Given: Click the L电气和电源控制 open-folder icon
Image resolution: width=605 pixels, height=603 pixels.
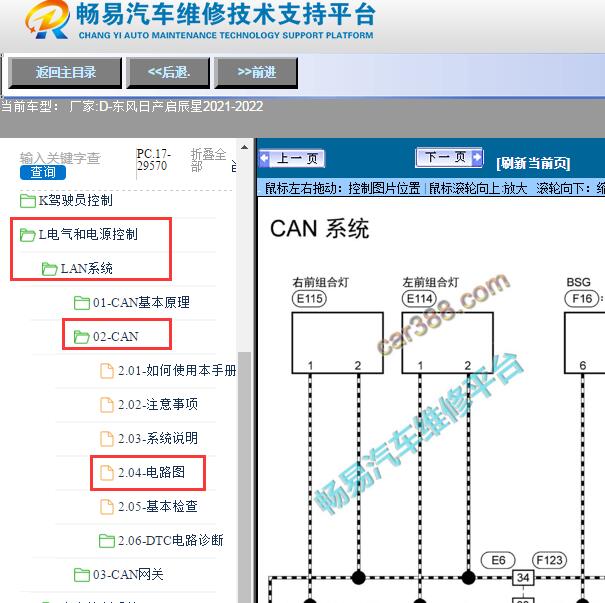Looking at the screenshot, I should tap(27, 235).
